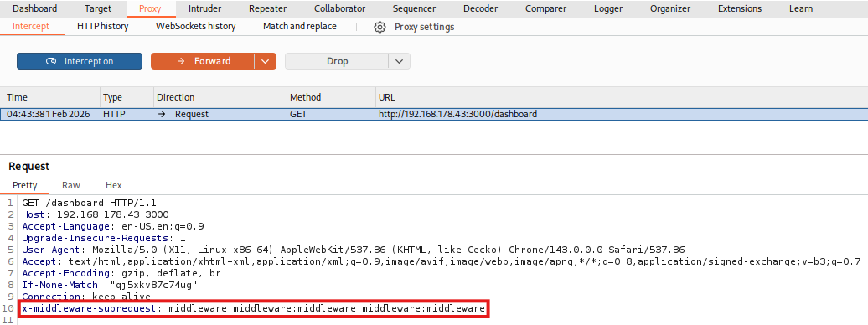Go to the Repeater tab
Image resolution: width=868 pixels, height=325 pixels.
(x=267, y=8)
